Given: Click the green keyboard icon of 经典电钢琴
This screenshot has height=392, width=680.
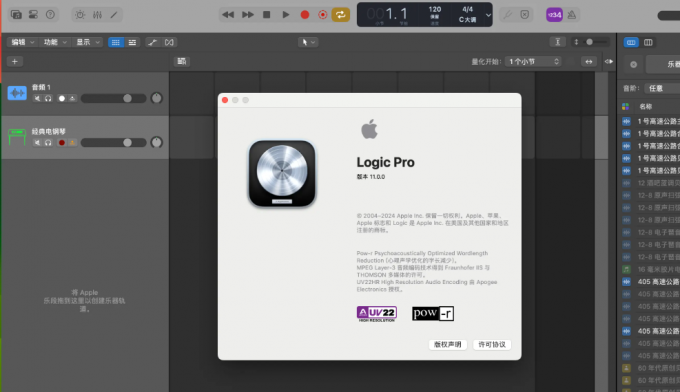Looking at the screenshot, I should 17,137.
